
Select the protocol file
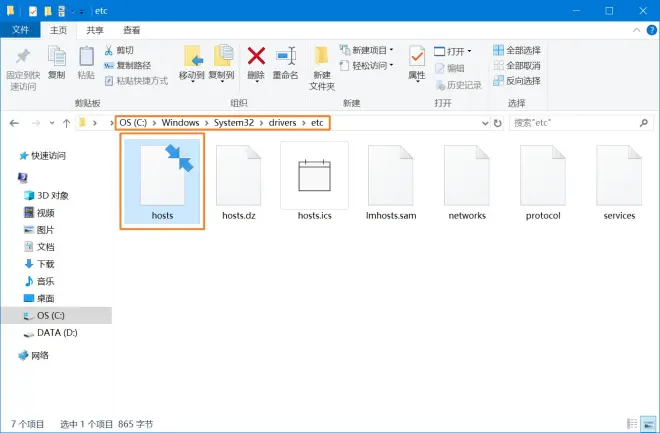pyautogui.click(x=543, y=182)
